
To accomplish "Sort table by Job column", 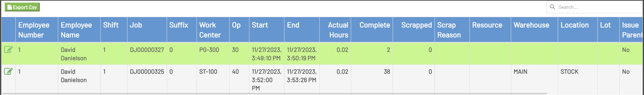I will [136, 25].
